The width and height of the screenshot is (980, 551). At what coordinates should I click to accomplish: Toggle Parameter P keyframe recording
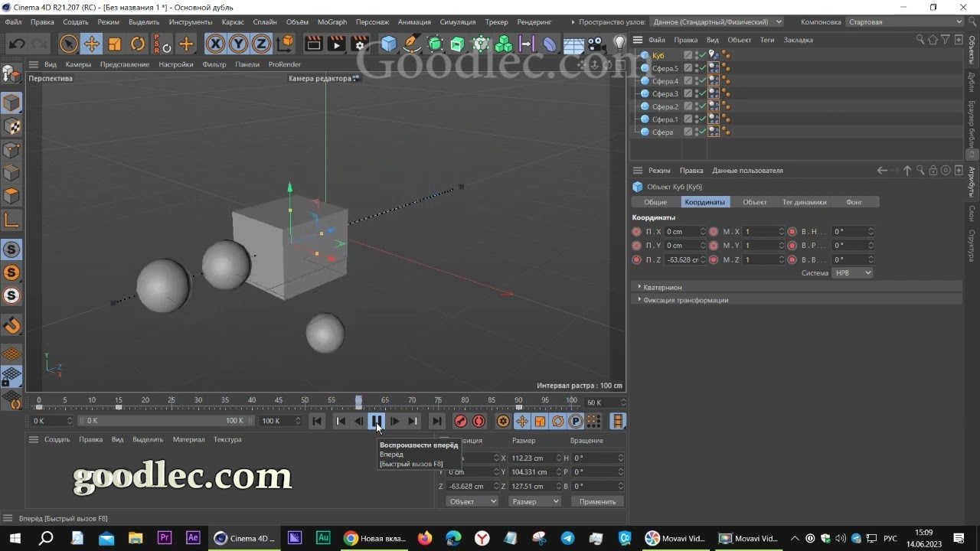(x=576, y=421)
